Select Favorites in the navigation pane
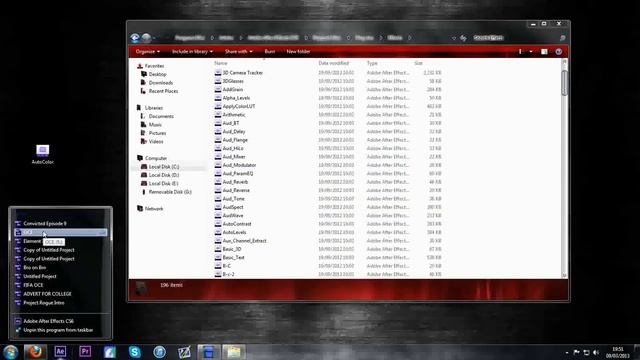Viewport: 640px width, 360px height. [154, 66]
